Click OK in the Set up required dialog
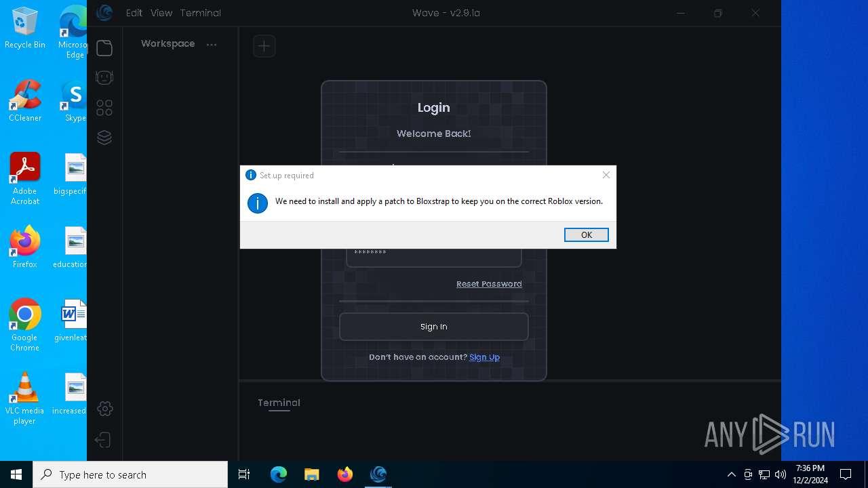This screenshot has height=488, width=868. (x=587, y=235)
